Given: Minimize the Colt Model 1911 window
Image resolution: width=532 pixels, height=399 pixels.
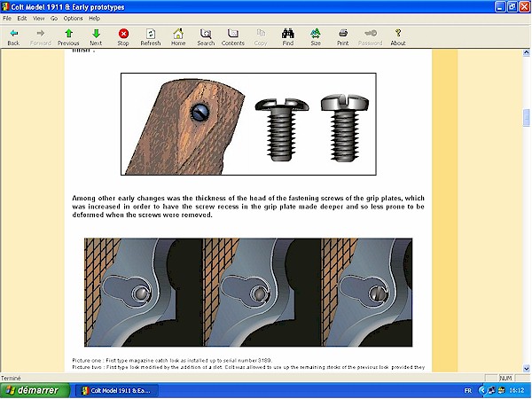Looking at the screenshot, I should [x=500, y=7].
